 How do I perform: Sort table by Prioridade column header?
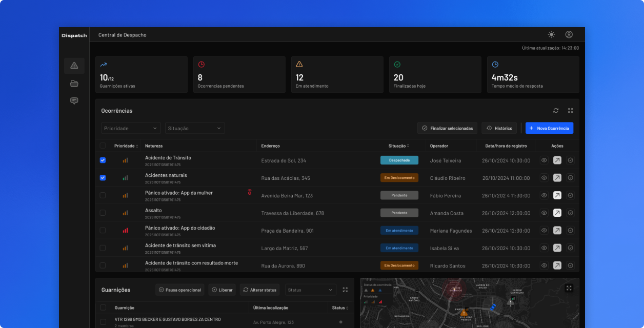(126, 146)
